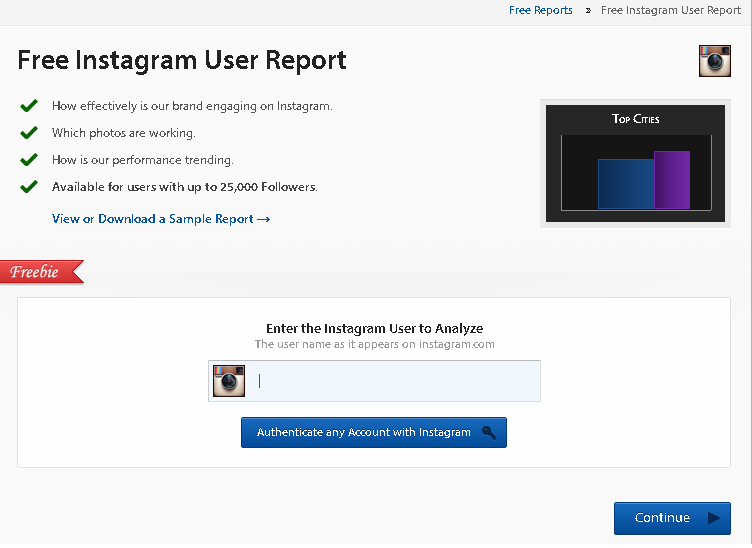Click Authenticate any Account with Instagram button
The width and height of the screenshot is (752, 548).
click(x=374, y=432)
